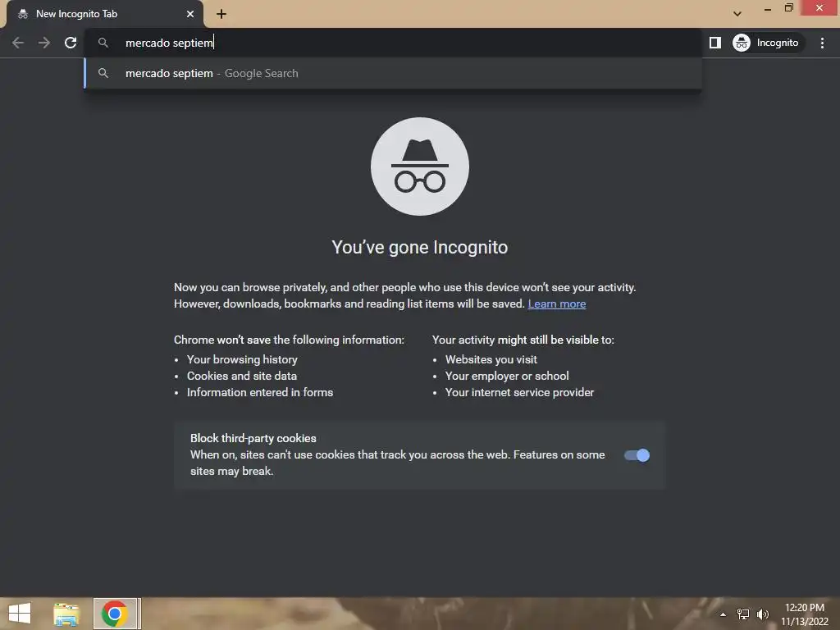
Task: Click the suggestion row magnifier icon
Action: pyautogui.click(x=103, y=73)
